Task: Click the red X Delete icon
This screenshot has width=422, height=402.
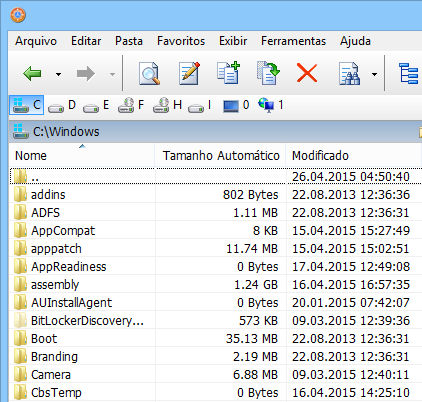Action: [307, 73]
